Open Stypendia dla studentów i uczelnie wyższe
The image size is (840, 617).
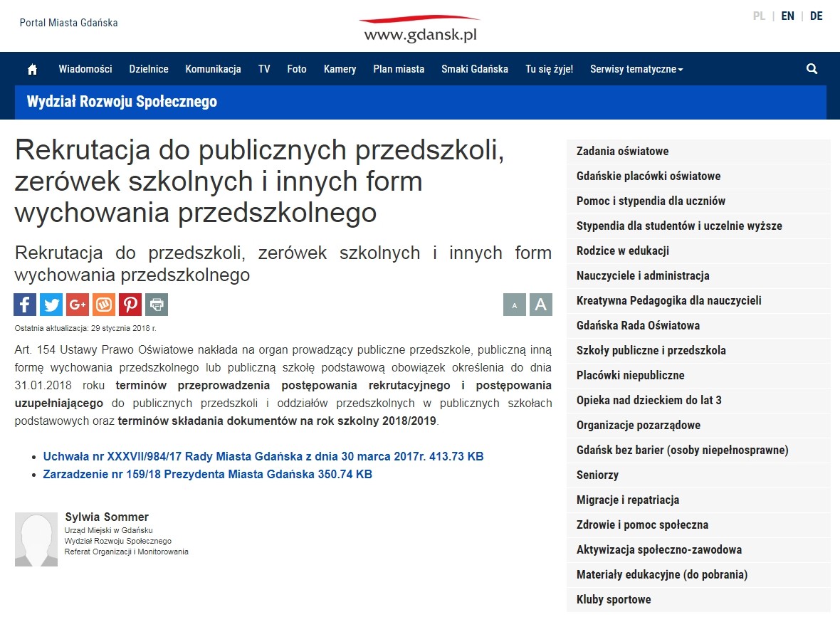point(698,226)
